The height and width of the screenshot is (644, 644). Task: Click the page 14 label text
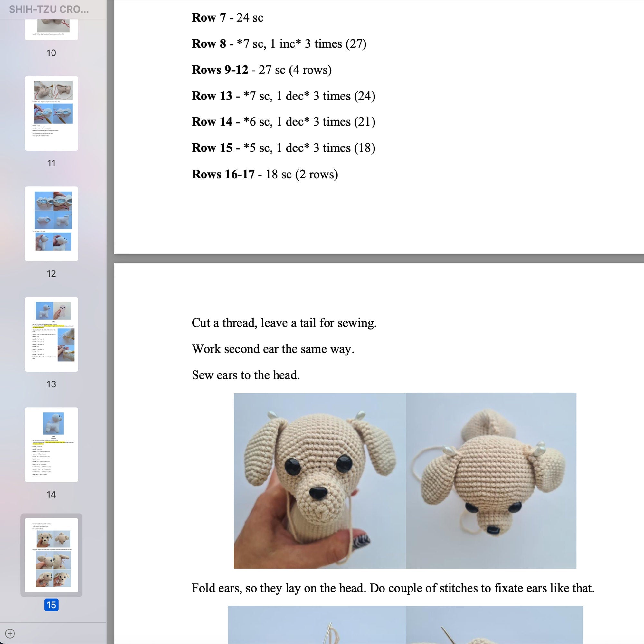tap(51, 495)
